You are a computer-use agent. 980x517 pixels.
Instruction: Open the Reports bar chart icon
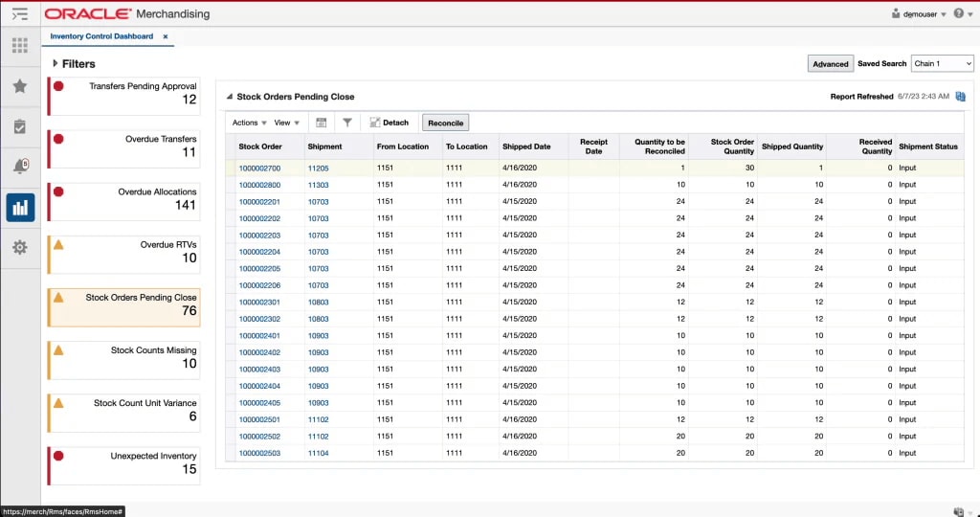(x=19, y=207)
